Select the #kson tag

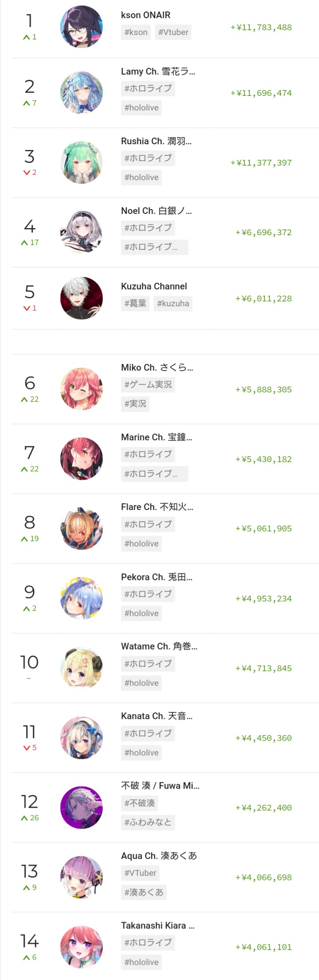136,32
